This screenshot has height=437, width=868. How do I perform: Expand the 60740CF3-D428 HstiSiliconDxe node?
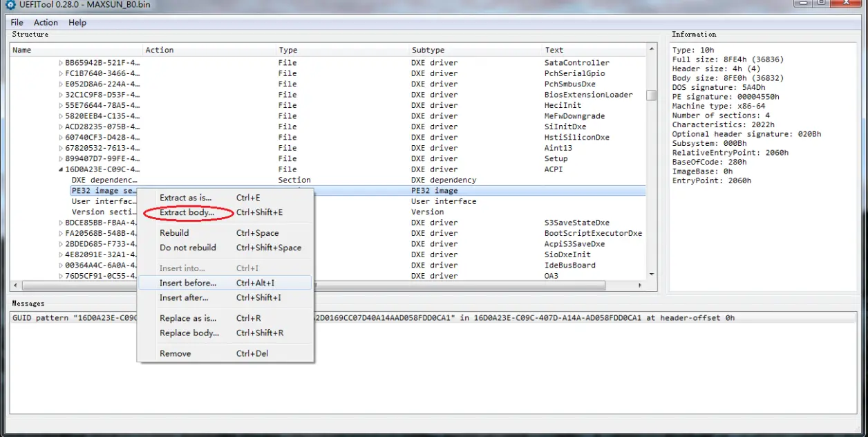(60, 138)
